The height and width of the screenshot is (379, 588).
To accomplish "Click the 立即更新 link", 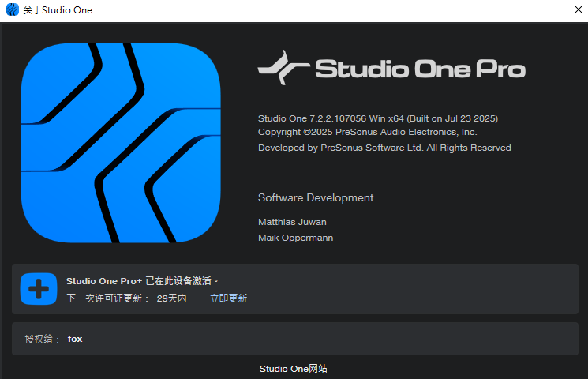I will coord(228,298).
